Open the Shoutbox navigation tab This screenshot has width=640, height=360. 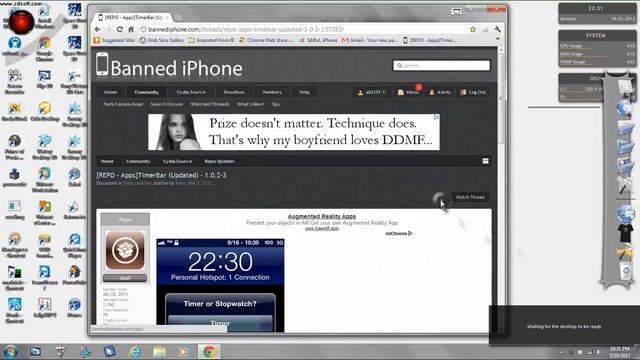pyautogui.click(x=234, y=92)
